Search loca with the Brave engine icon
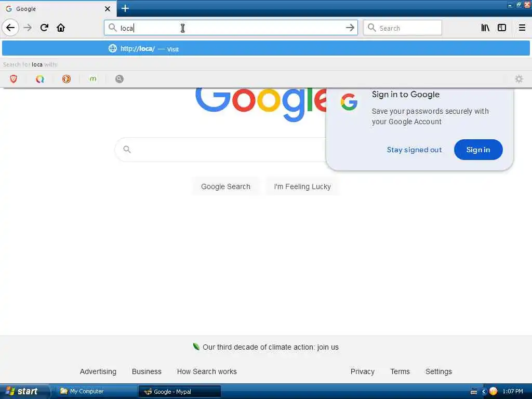 (13, 79)
